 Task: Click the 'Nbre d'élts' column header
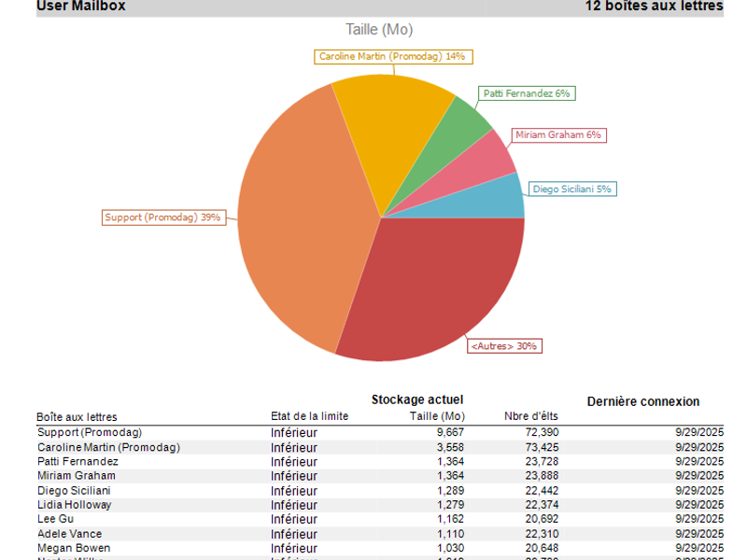click(531, 417)
